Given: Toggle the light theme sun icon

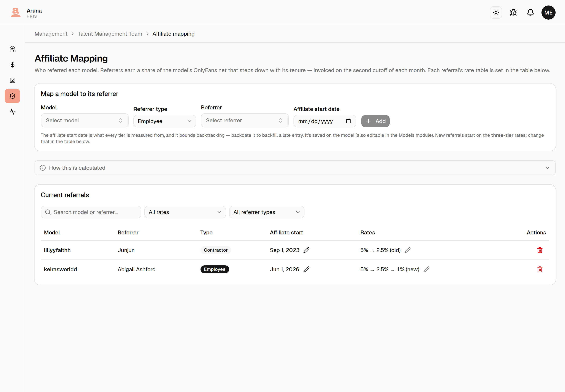Looking at the screenshot, I should tap(496, 13).
